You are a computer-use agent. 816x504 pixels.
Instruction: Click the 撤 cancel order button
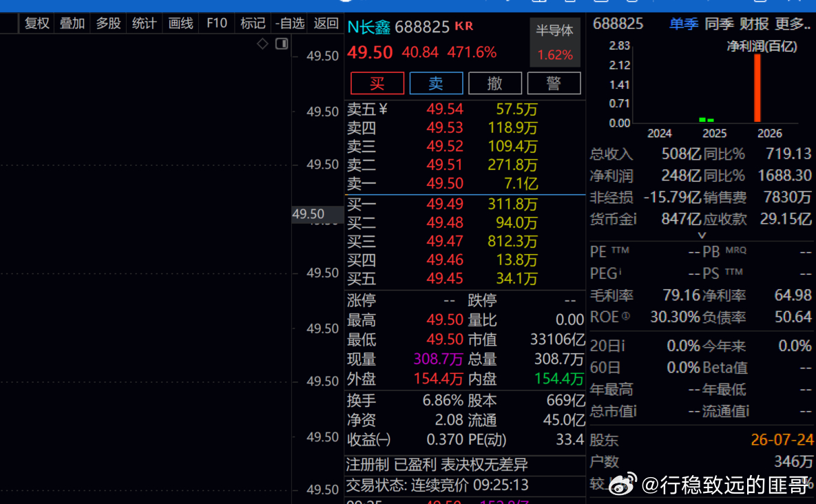[495, 83]
